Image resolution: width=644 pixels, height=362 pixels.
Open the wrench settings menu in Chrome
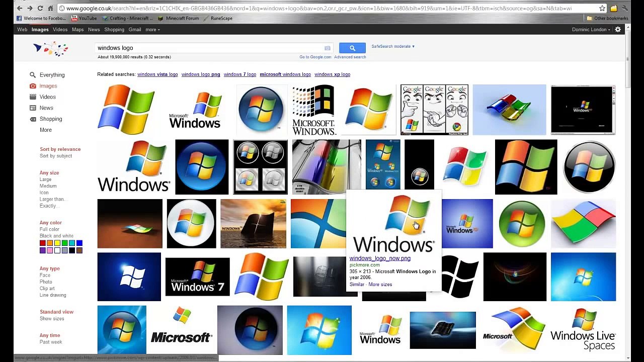click(x=624, y=8)
